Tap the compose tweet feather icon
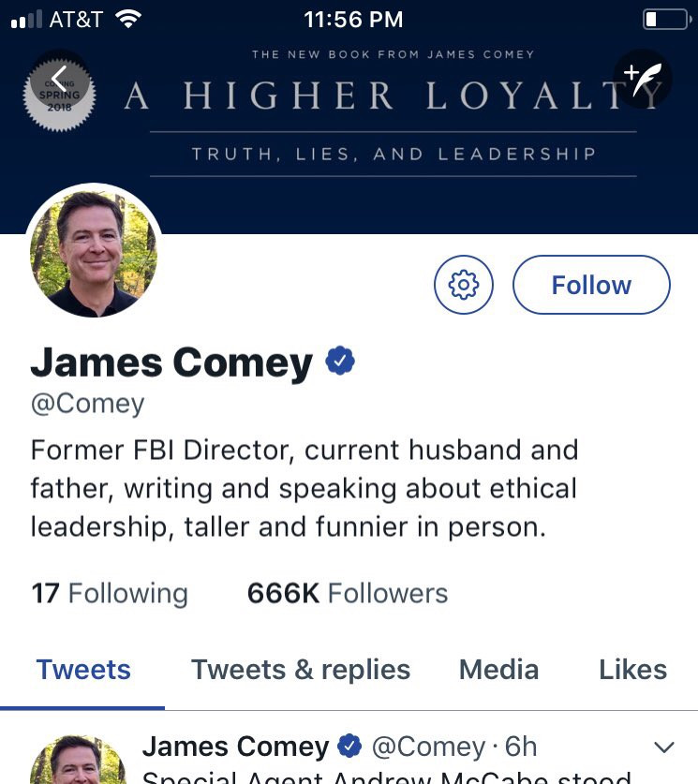Screen dimensions: 698x784 (643, 79)
